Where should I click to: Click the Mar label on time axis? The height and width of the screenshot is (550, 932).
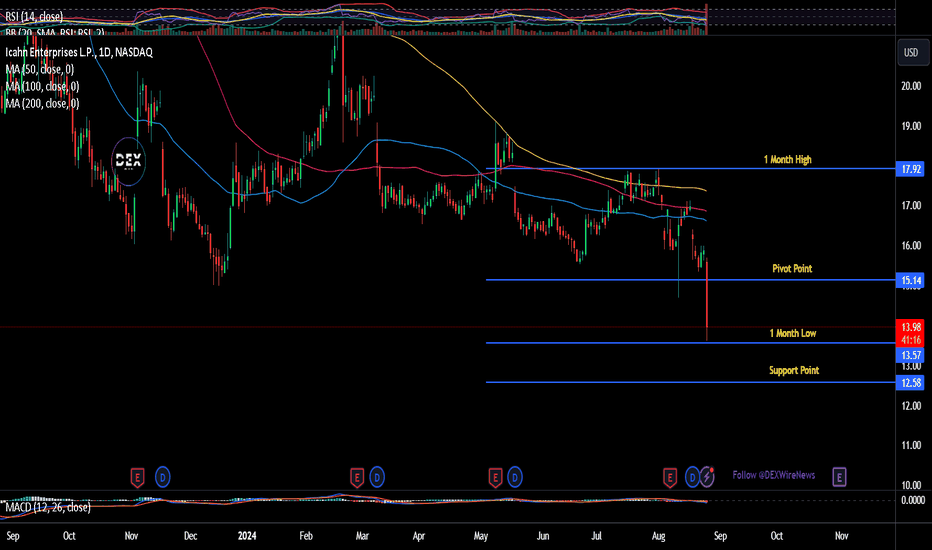point(362,536)
